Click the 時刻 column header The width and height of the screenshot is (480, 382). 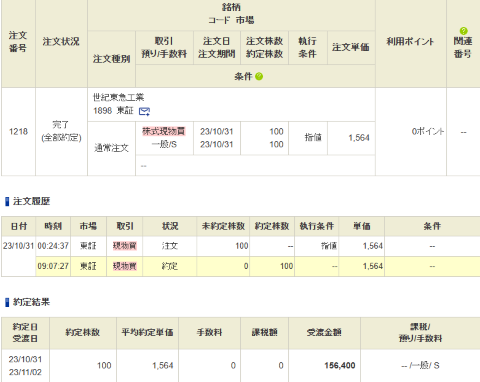pyautogui.click(x=53, y=226)
